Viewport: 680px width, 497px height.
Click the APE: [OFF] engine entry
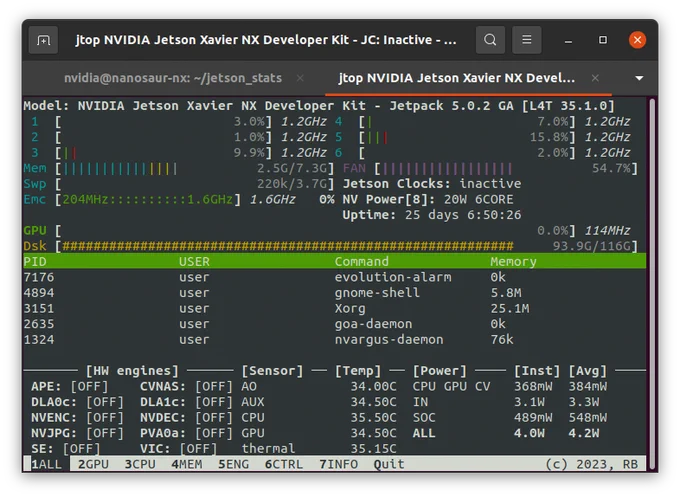point(70,386)
